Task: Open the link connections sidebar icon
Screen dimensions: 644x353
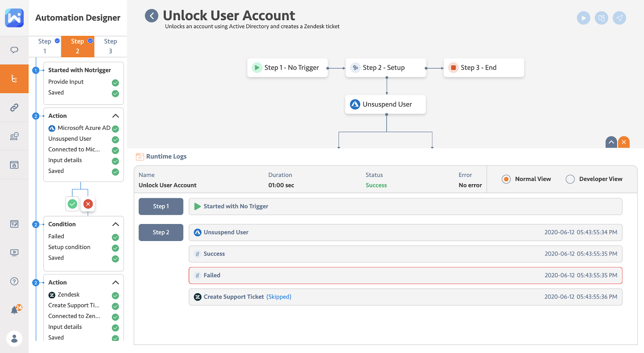Action: (14, 107)
